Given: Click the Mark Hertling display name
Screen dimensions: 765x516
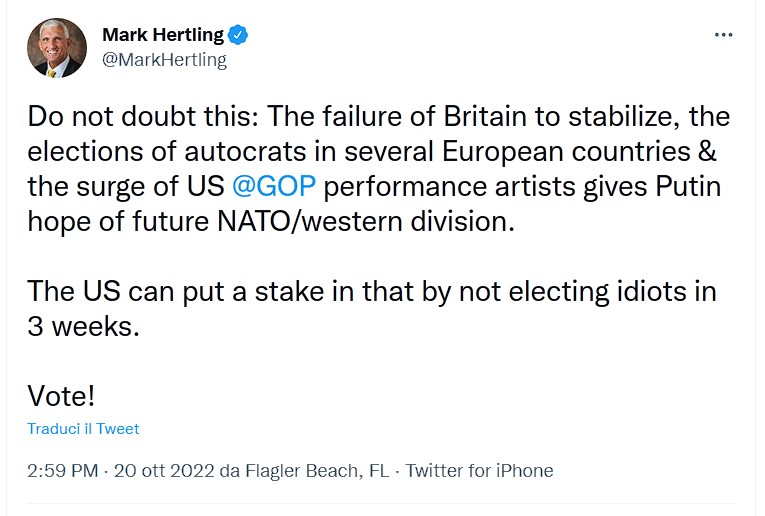Looking at the screenshot, I should (x=163, y=35).
